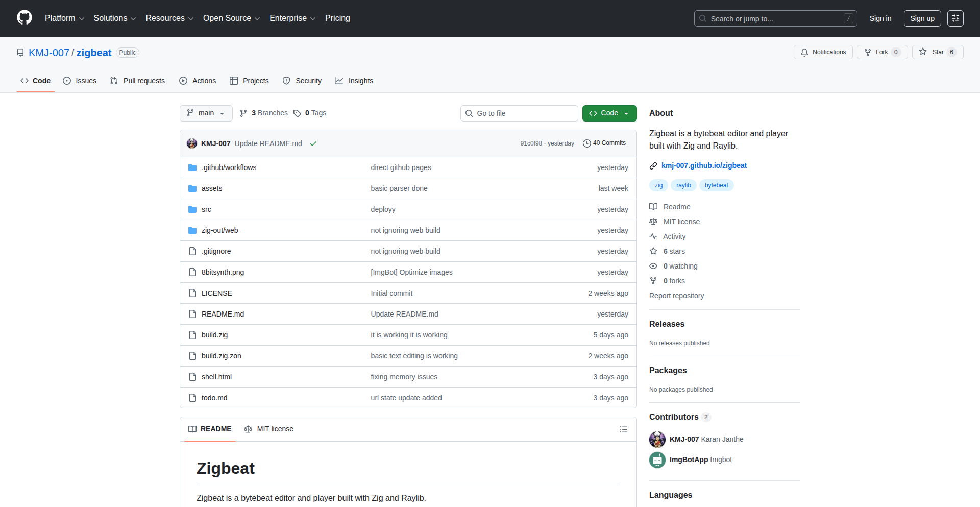Switch to the Pull requests tab

[x=137, y=81]
